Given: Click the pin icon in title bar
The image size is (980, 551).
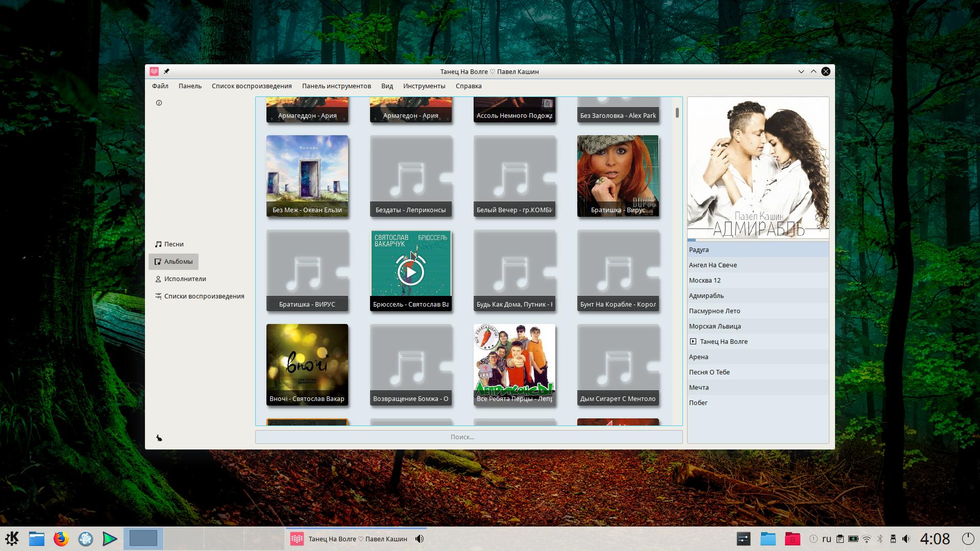Looking at the screenshot, I should click(x=166, y=71).
